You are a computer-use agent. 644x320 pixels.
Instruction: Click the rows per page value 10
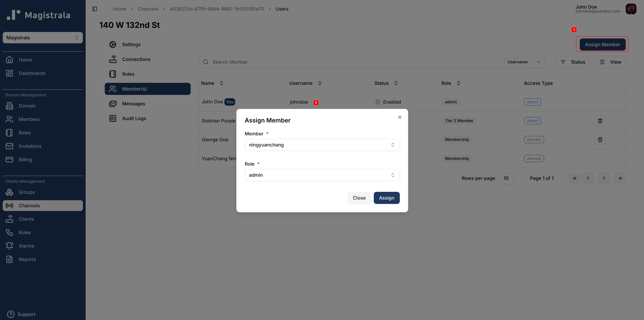tap(506, 178)
